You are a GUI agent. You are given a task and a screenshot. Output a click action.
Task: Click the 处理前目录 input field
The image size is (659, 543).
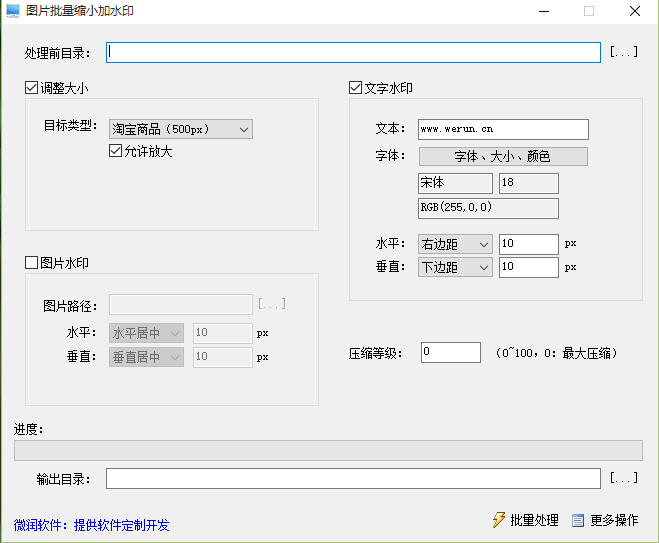tap(353, 53)
